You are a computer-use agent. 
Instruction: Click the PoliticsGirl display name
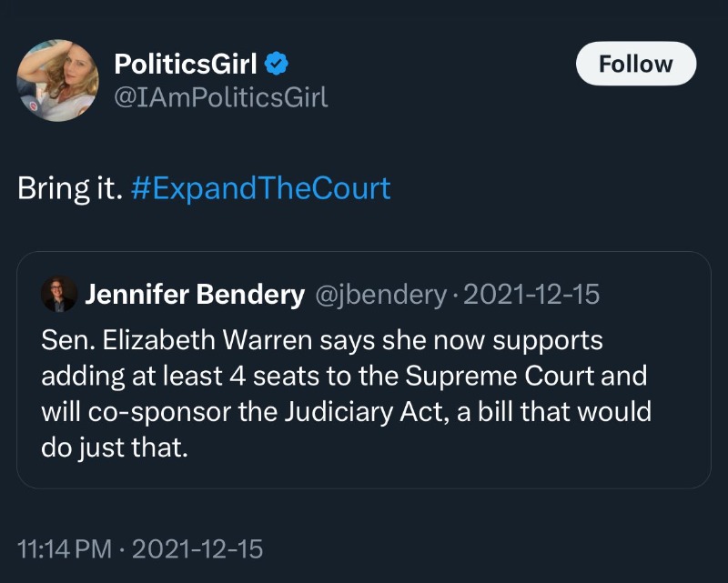coord(186,64)
